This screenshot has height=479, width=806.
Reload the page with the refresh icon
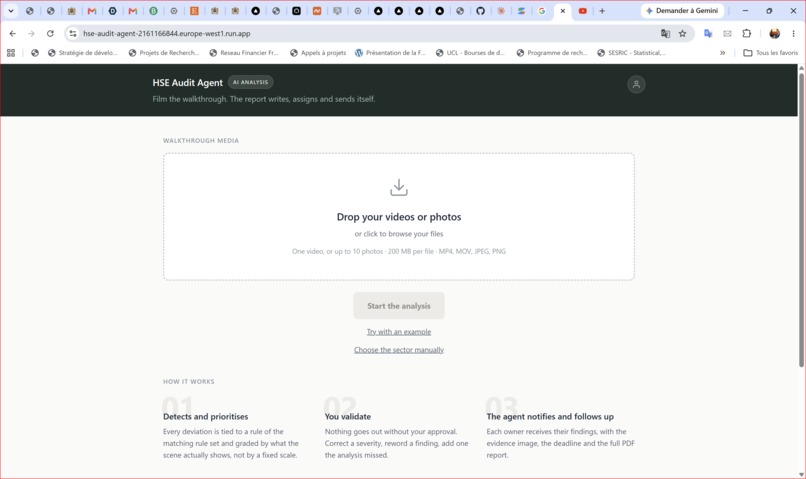tap(50, 33)
